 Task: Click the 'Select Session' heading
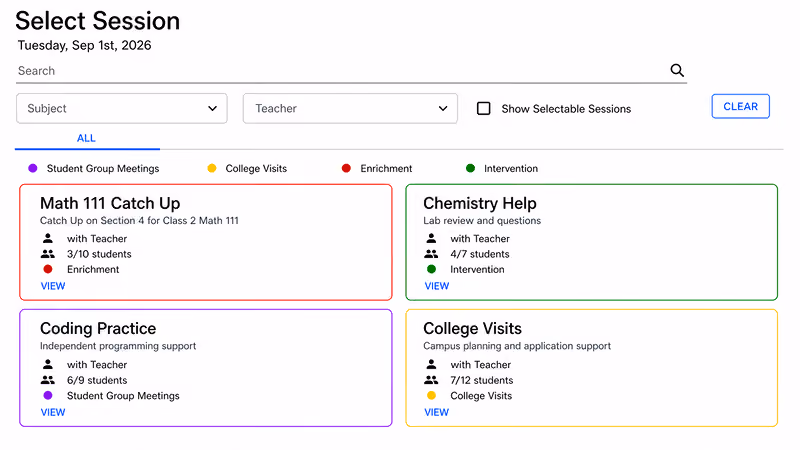pos(97,21)
